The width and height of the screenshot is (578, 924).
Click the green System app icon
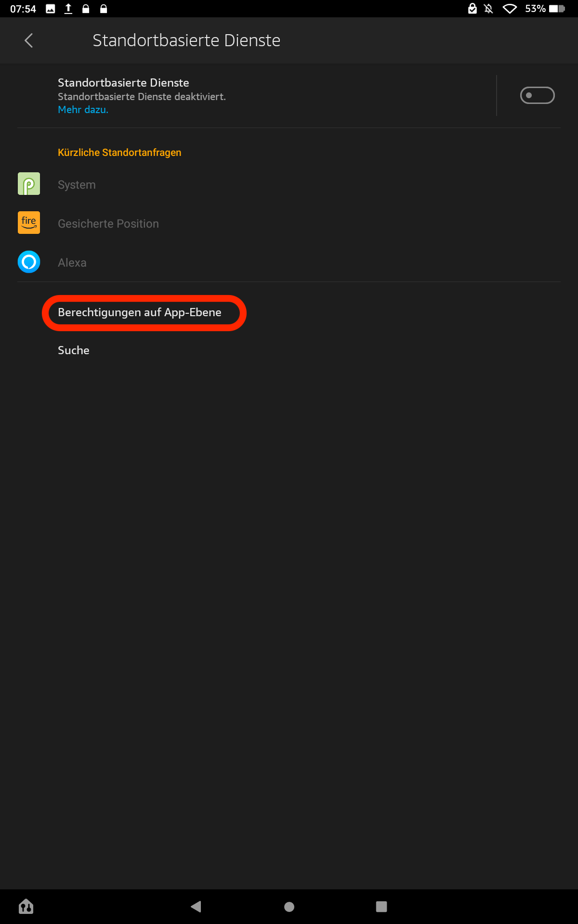point(29,184)
